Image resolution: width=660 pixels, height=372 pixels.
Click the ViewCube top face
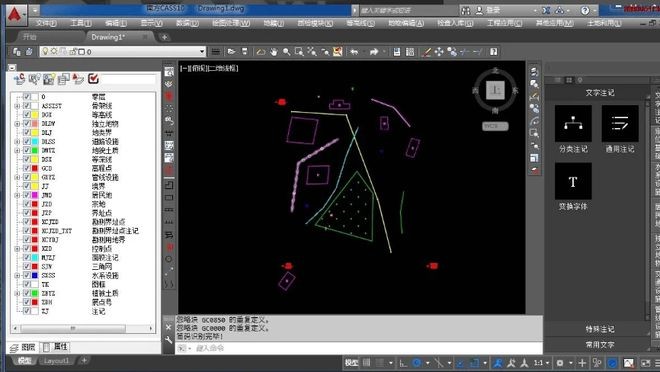[495, 90]
